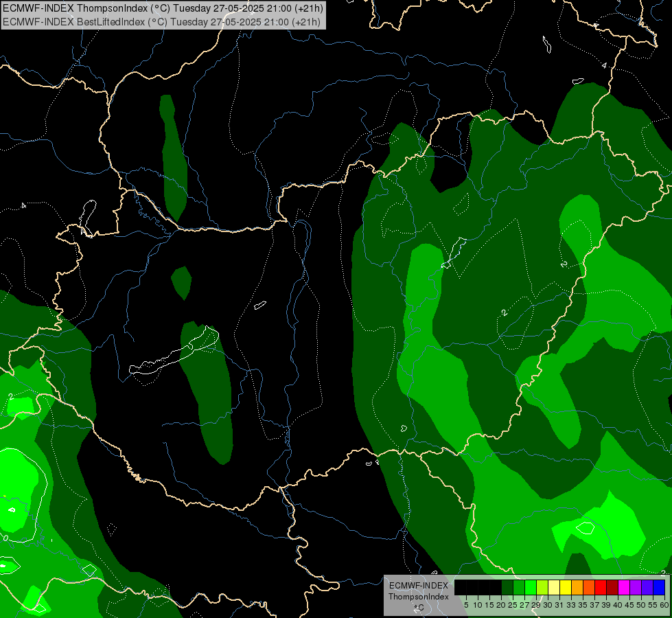Click the ThompsonIndex title line at top
The width and height of the screenshot is (672, 618).
pyautogui.click(x=163, y=8)
